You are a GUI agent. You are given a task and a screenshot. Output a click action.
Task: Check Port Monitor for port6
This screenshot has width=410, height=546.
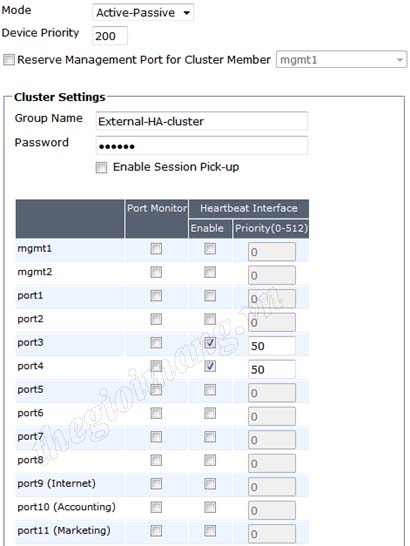point(156,413)
